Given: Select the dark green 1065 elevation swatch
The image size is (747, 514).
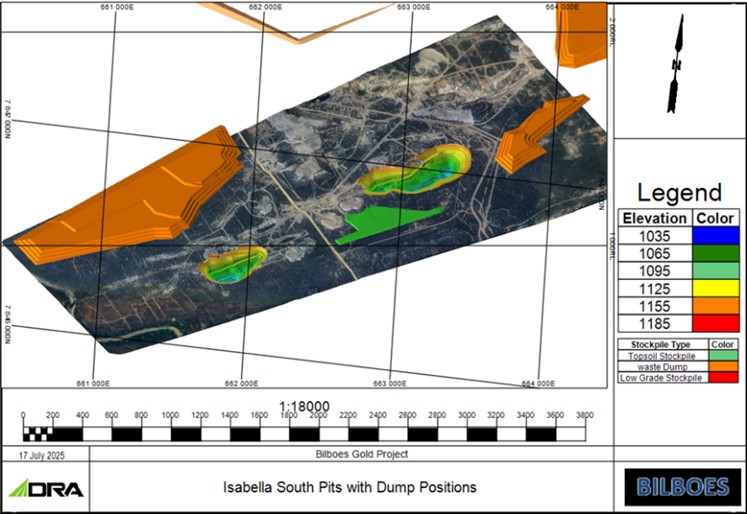Looking at the screenshot, I should 715,253.
